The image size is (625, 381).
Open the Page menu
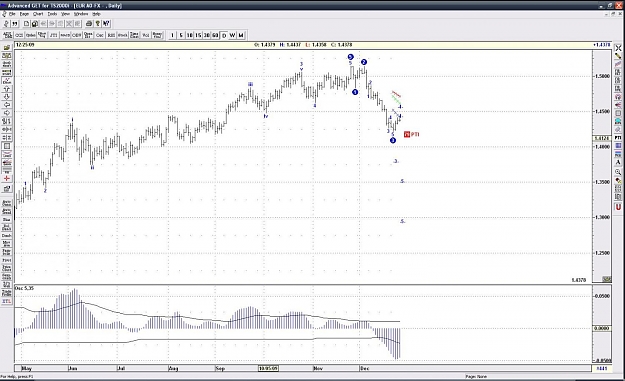tap(24, 14)
